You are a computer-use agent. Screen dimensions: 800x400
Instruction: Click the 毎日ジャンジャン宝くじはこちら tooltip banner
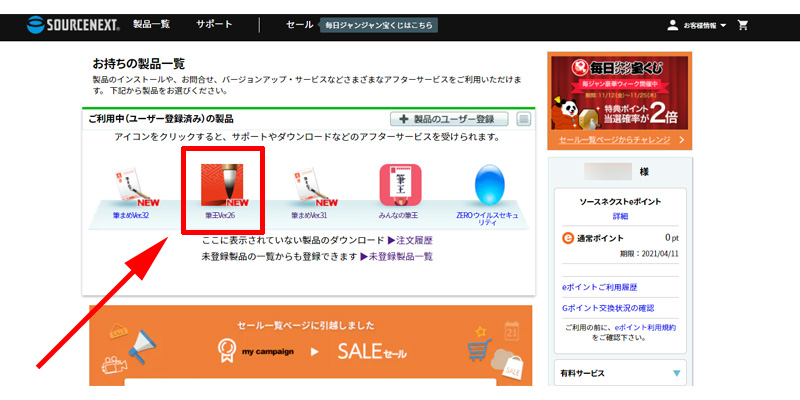[378, 25]
